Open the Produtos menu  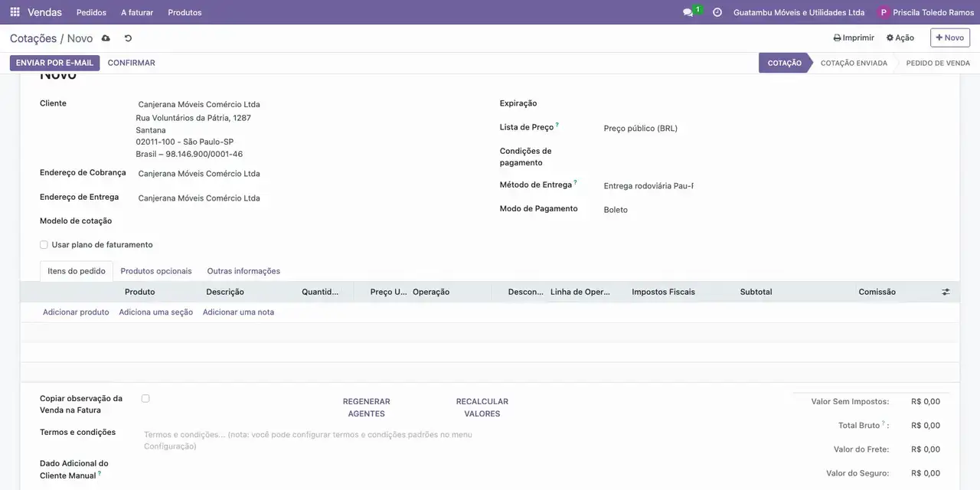pyautogui.click(x=185, y=12)
